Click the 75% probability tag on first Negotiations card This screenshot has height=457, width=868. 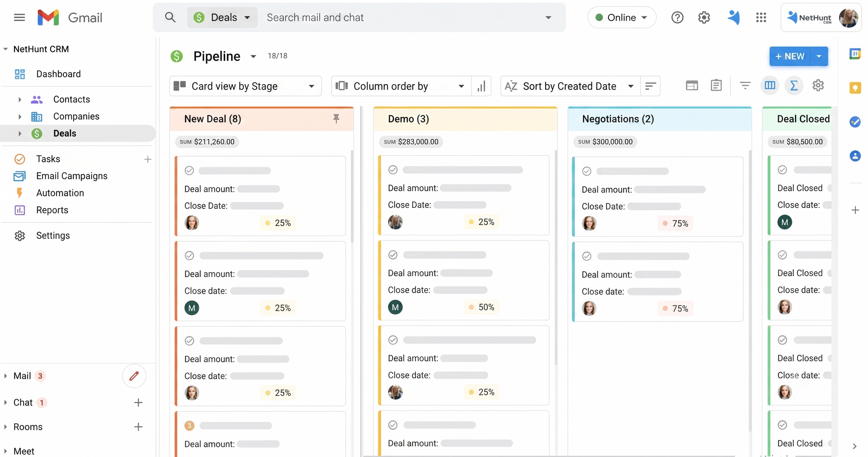coord(675,223)
